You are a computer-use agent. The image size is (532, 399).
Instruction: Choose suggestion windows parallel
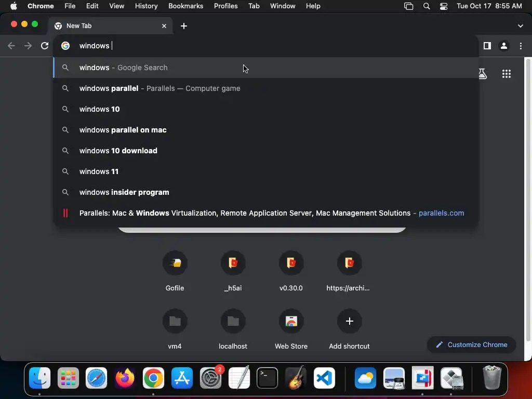coord(265,88)
